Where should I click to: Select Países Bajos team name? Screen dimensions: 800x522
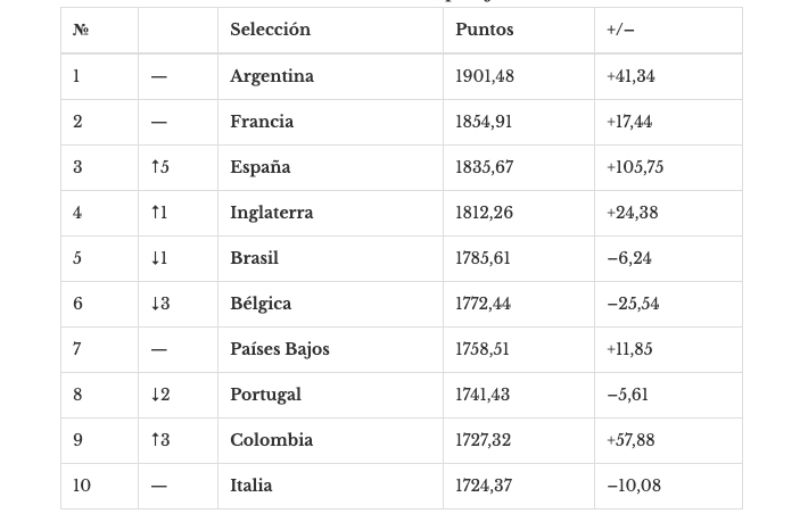point(280,349)
